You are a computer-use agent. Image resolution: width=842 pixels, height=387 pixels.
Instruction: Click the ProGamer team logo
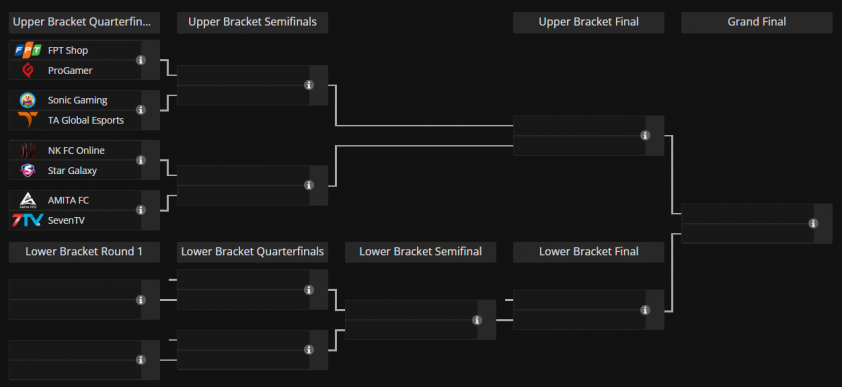(27, 70)
